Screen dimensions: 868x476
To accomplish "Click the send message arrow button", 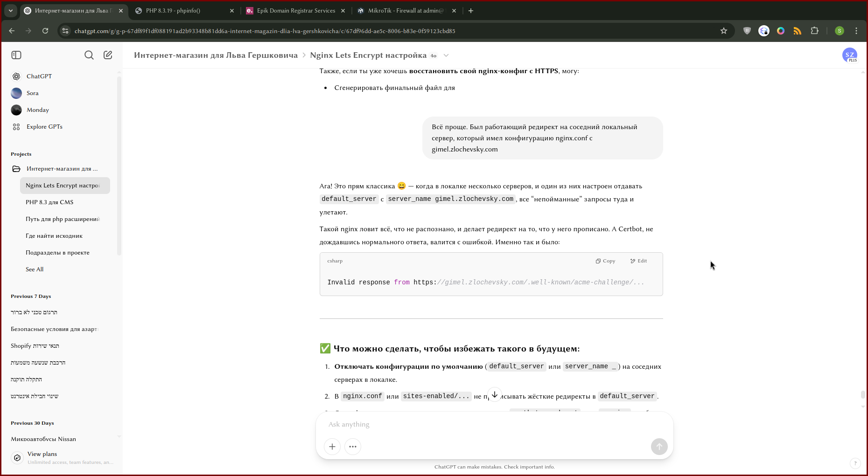I will pyautogui.click(x=659, y=447).
